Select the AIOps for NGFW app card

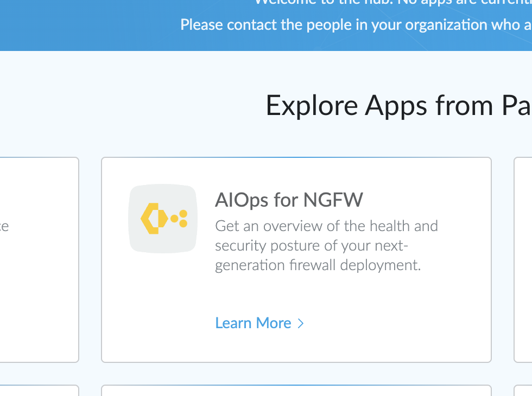(x=296, y=259)
